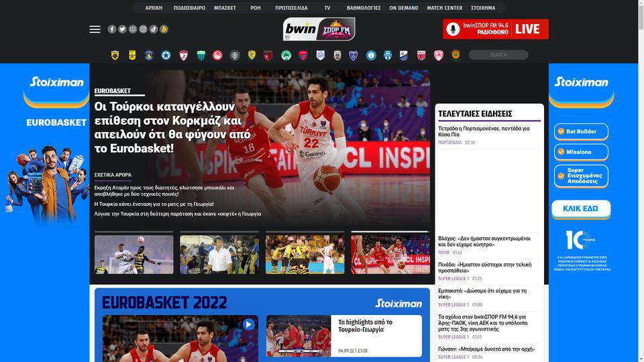Select the OFI black-white circle logo

[235, 55]
